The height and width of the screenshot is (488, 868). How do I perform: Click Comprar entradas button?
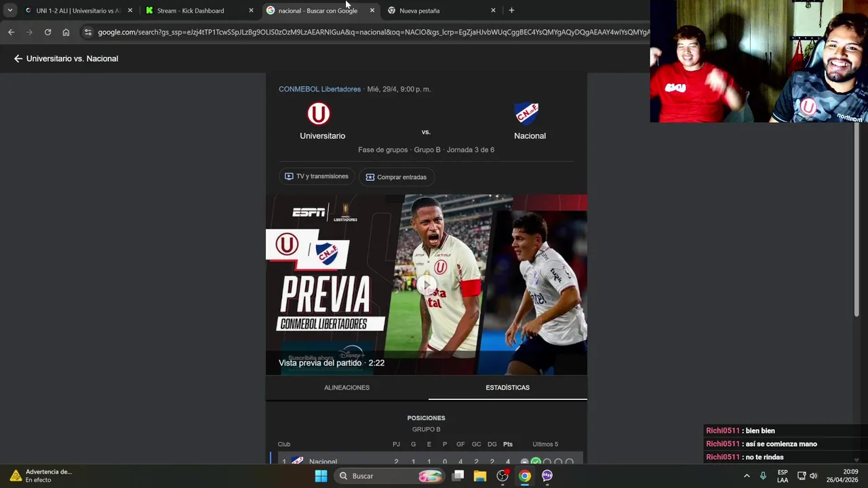pyautogui.click(x=396, y=177)
